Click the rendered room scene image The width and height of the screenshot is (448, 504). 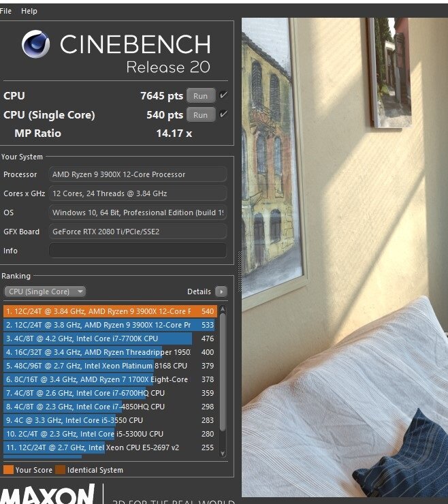tap(345, 257)
